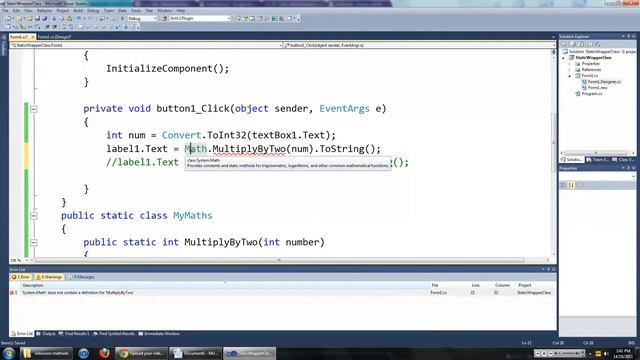Viewport: 640px width, 360px height.
Task: Open the Tools menu
Action: pos(136,11)
